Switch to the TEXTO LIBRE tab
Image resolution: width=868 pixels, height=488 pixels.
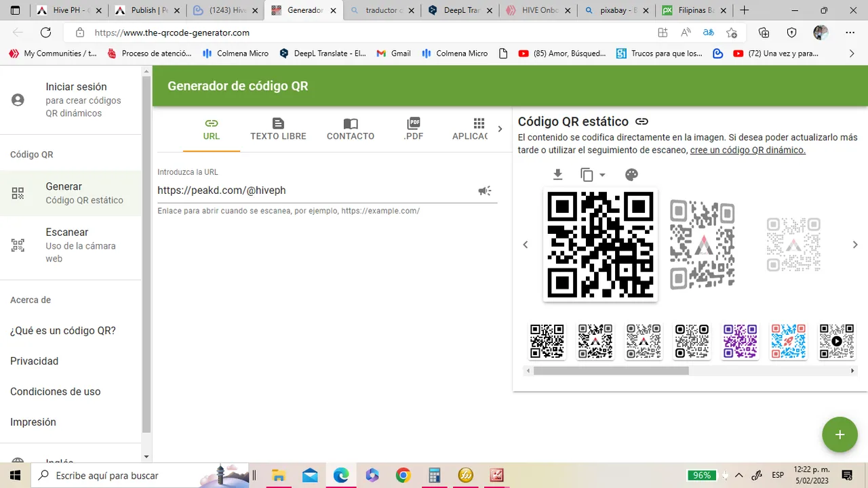point(278,129)
